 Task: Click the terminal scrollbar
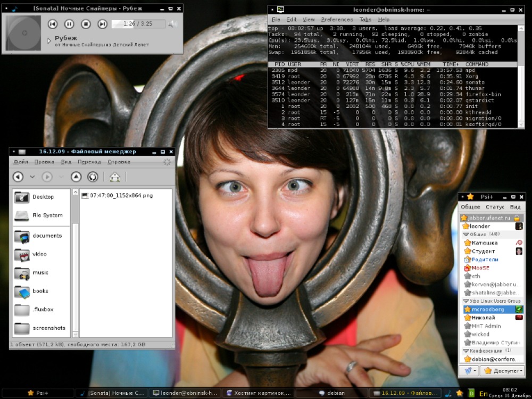tap(521, 76)
